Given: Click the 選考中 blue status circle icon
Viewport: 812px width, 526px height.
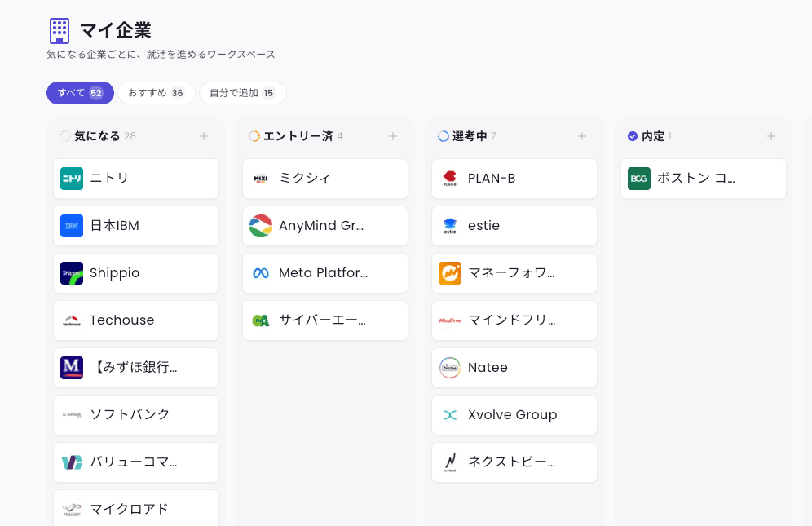Looking at the screenshot, I should tap(444, 136).
